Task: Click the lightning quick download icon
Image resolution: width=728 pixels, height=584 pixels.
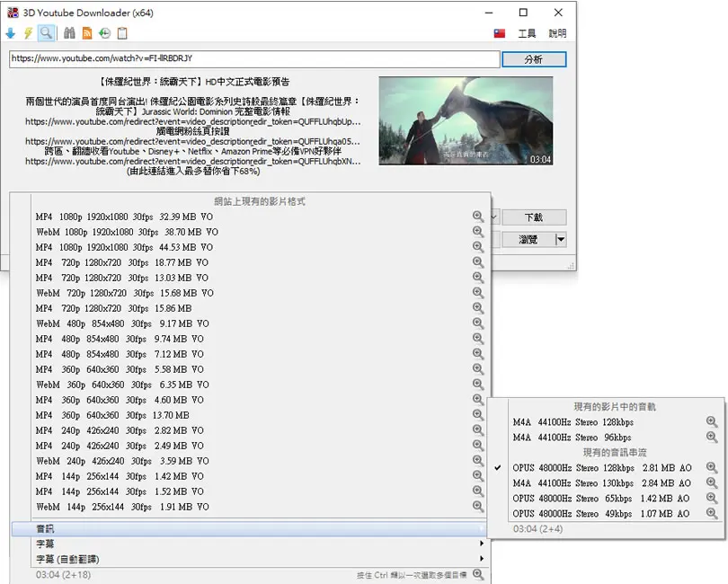Action: [29, 33]
